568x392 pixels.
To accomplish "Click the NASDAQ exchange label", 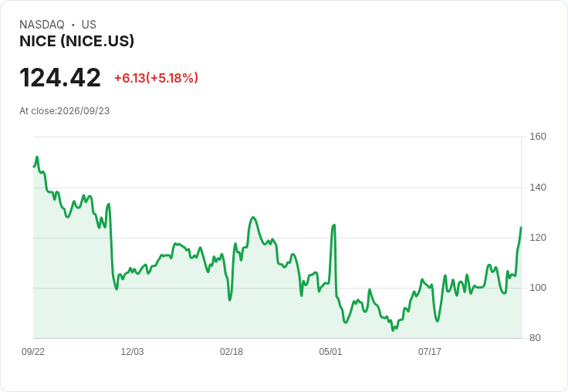I will pos(42,25).
